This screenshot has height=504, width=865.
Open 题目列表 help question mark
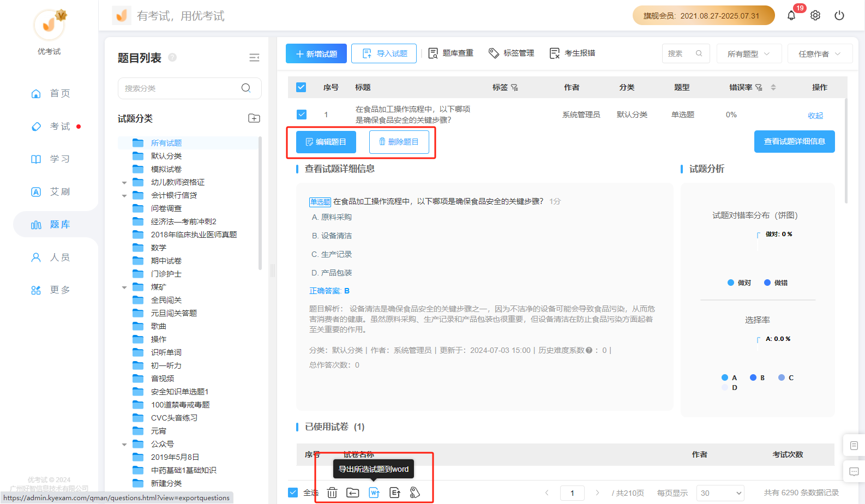click(172, 57)
